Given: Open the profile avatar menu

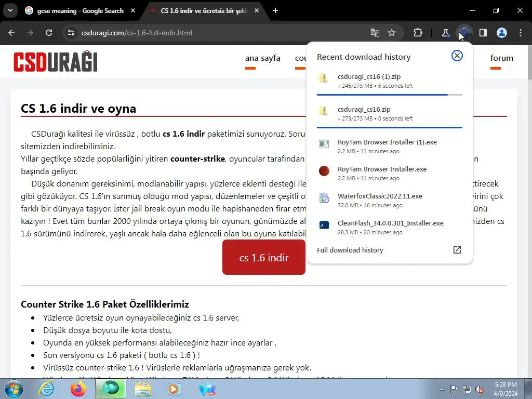Looking at the screenshot, I should [502, 33].
